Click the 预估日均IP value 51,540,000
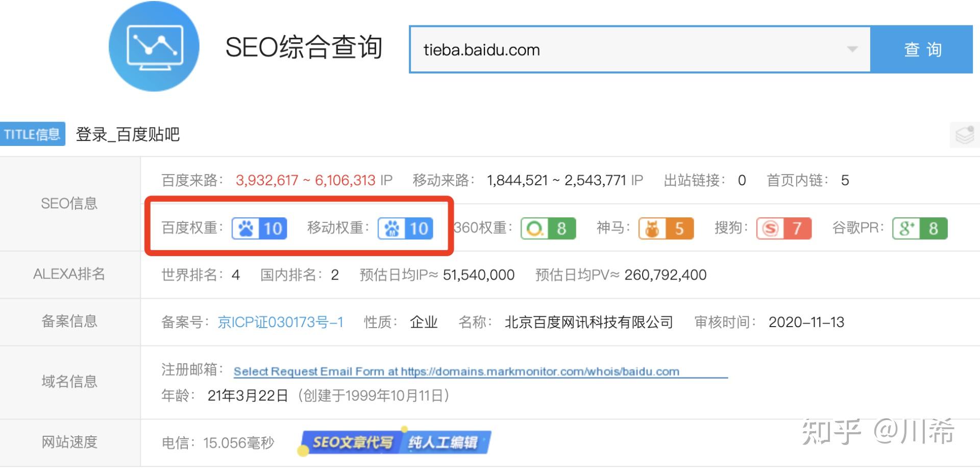 tap(479, 276)
